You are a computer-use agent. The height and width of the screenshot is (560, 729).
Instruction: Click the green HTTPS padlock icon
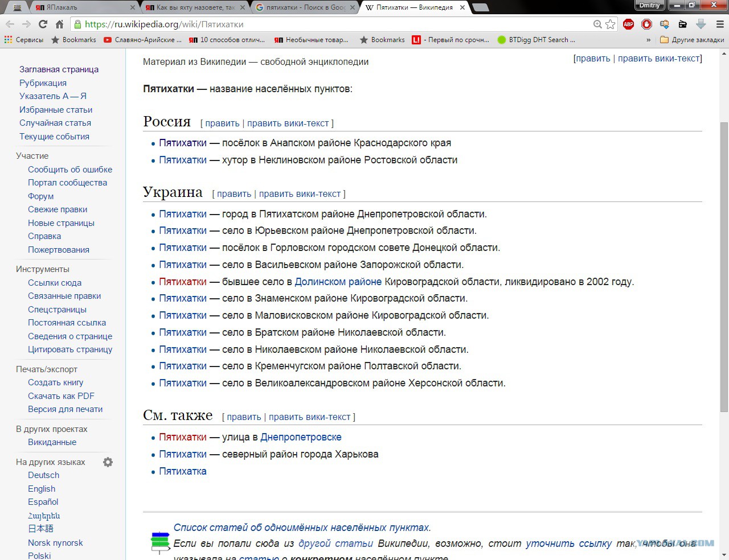click(77, 24)
